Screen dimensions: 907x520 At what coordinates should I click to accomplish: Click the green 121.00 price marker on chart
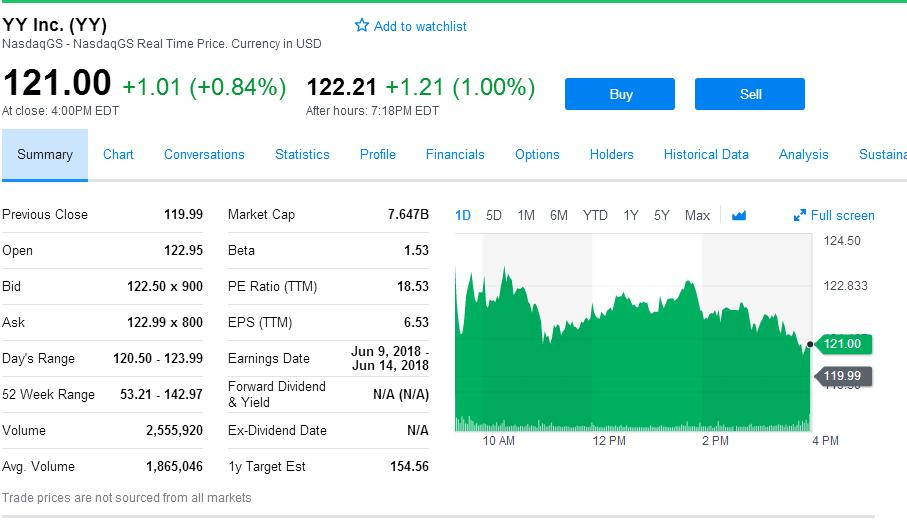pyautogui.click(x=842, y=344)
